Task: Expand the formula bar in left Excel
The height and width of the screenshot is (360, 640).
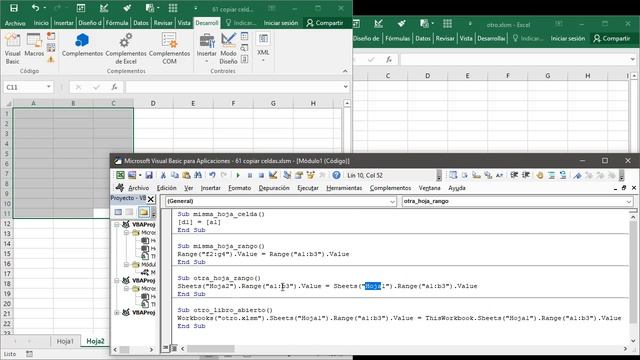Action: [346, 87]
